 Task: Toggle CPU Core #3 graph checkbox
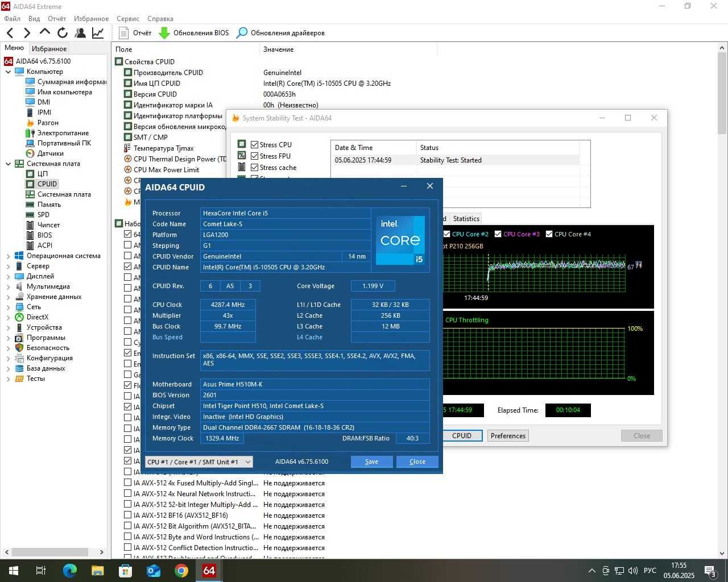(x=498, y=234)
